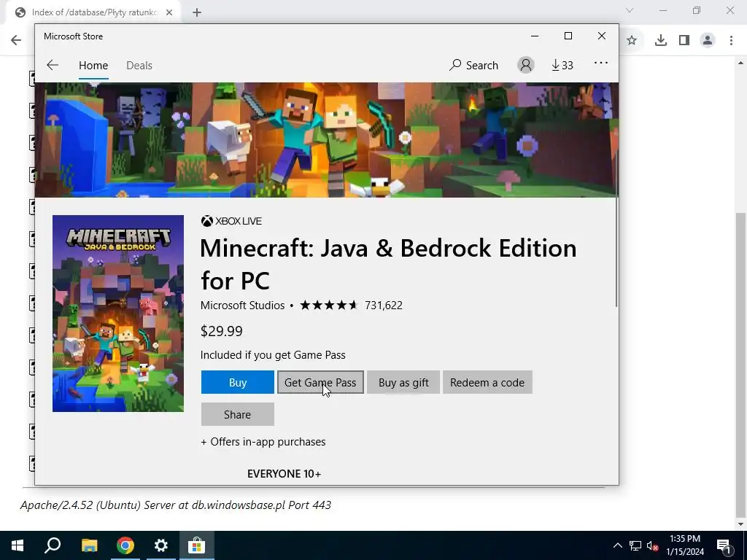Bookmark this page with the star icon
This screenshot has width=747, height=560.
pyautogui.click(x=632, y=41)
